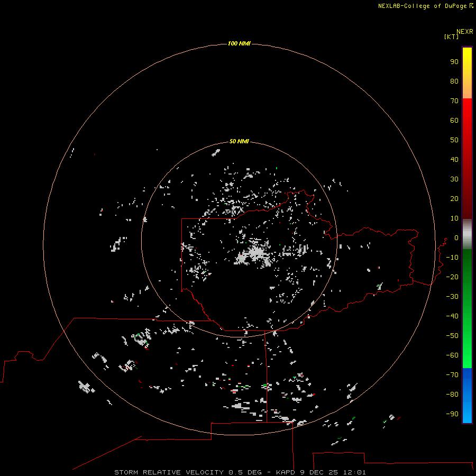Click the 100 NMI range ring label
476x476 pixels.
pyautogui.click(x=239, y=43)
